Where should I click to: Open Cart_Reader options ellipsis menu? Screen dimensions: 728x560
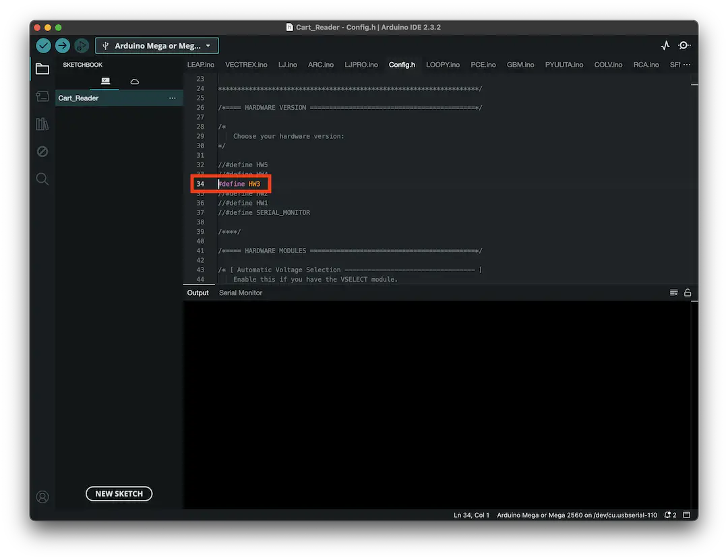click(173, 98)
